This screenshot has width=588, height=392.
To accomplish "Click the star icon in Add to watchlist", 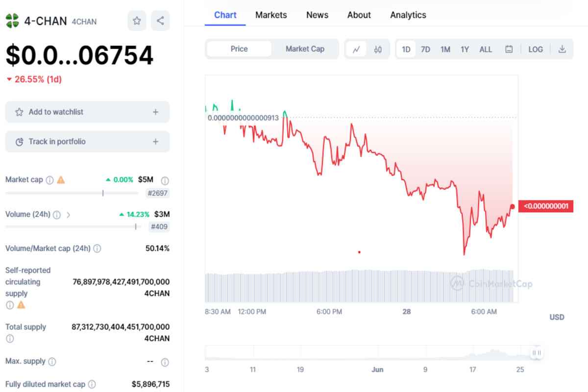I will tap(19, 112).
